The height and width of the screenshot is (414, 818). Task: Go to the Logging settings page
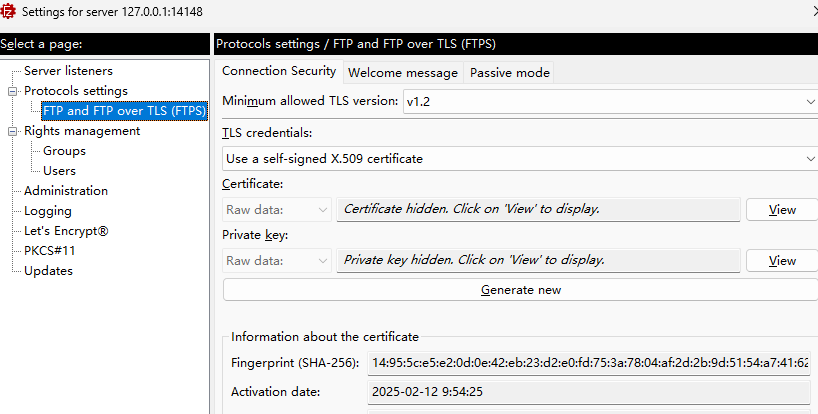[48, 211]
